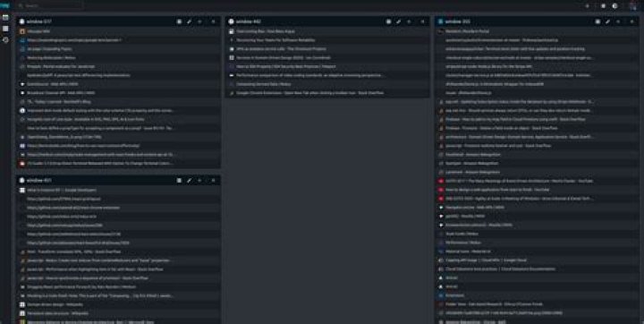Select the 'window 451' title
The height and width of the screenshot is (324, 644).
[x=39, y=181]
